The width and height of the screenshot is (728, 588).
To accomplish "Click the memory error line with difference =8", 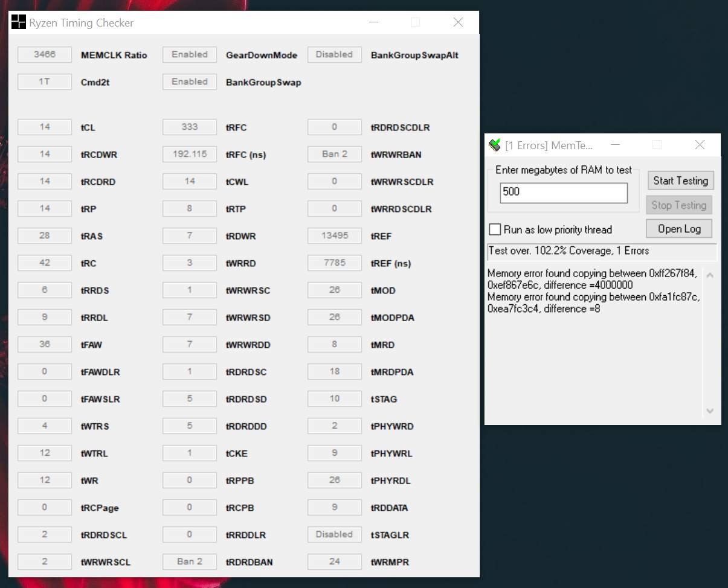I will tap(593, 303).
